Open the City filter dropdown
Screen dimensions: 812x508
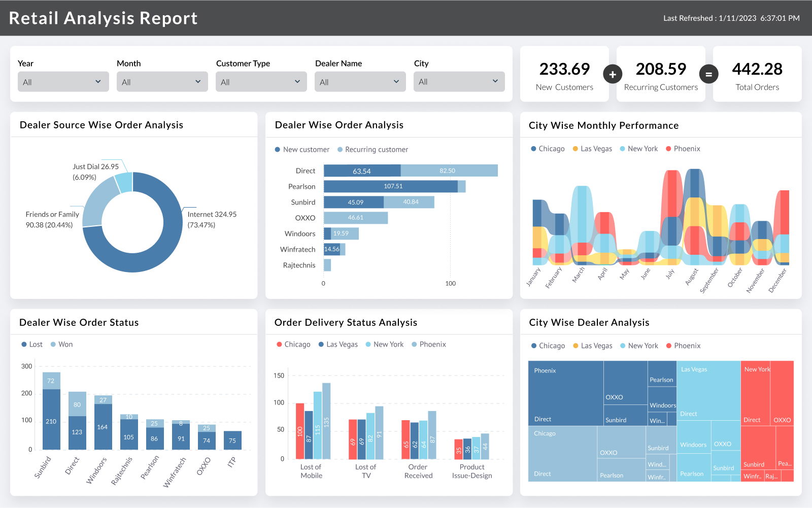459,82
